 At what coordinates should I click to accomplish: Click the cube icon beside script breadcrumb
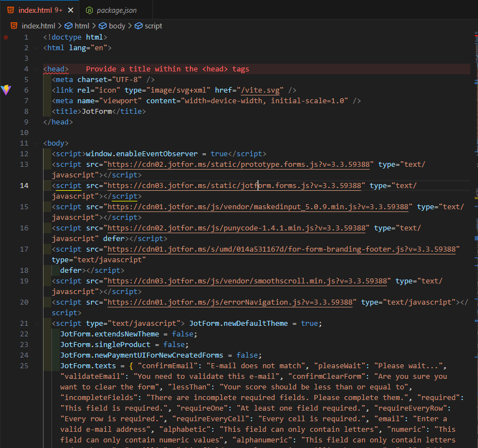138,26
